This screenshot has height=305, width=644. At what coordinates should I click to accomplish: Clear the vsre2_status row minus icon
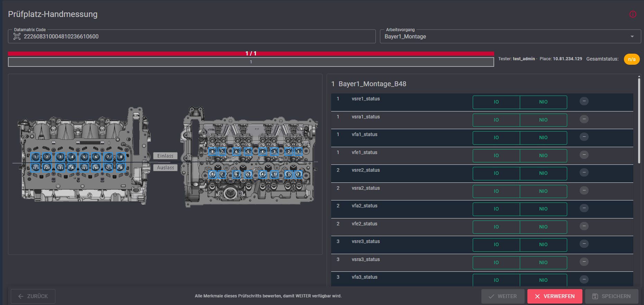pyautogui.click(x=584, y=172)
